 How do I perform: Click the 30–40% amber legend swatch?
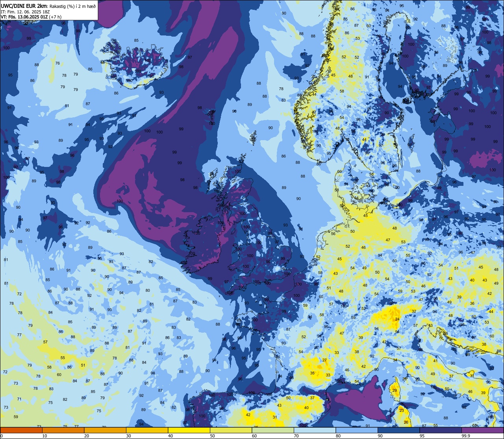(147, 430)
